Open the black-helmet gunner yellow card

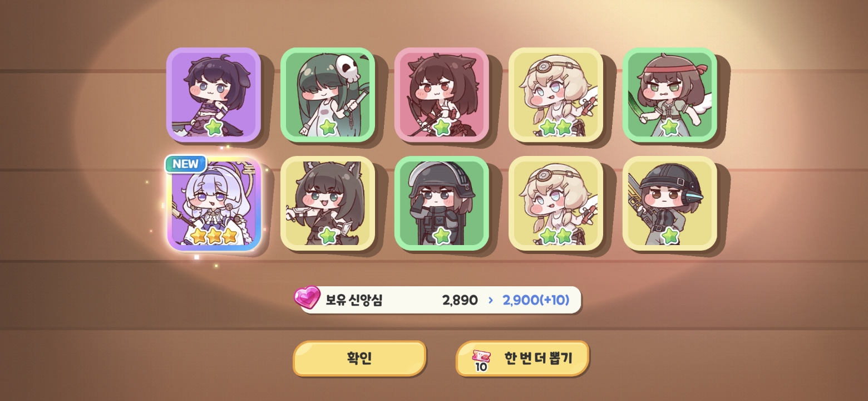670,203
